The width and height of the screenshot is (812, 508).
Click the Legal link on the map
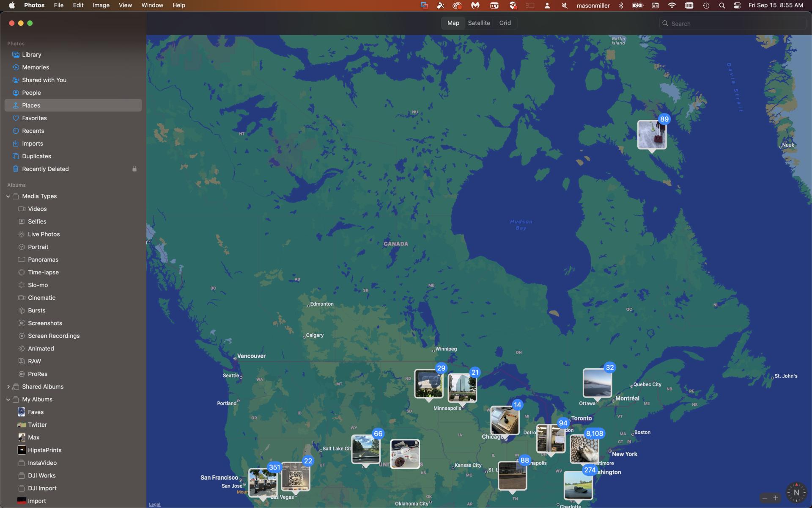[155, 504]
